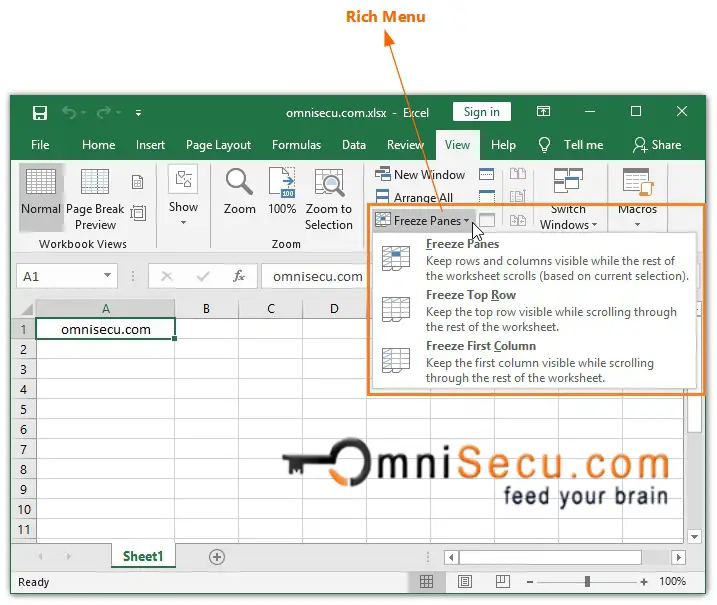Image resolution: width=717 pixels, height=605 pixels.
Task: Click horizontal scrollbar left arrow
Action: [x=451, y=557]
